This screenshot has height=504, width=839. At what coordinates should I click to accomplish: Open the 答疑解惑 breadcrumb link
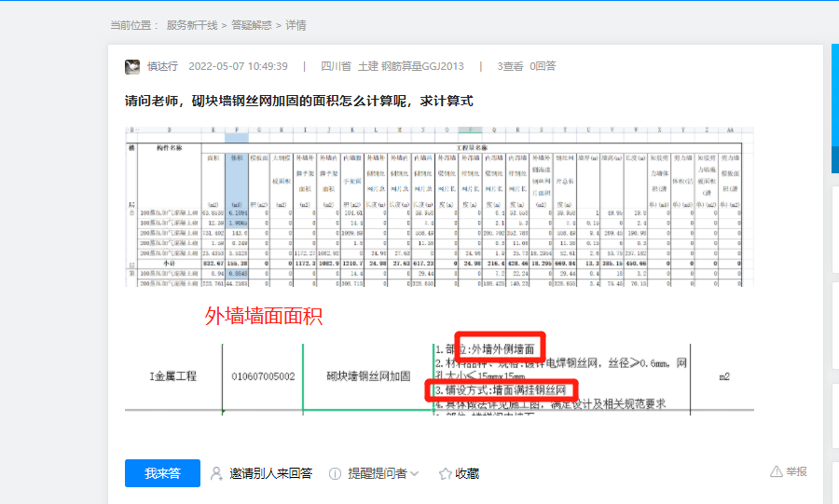click(251, 25)
